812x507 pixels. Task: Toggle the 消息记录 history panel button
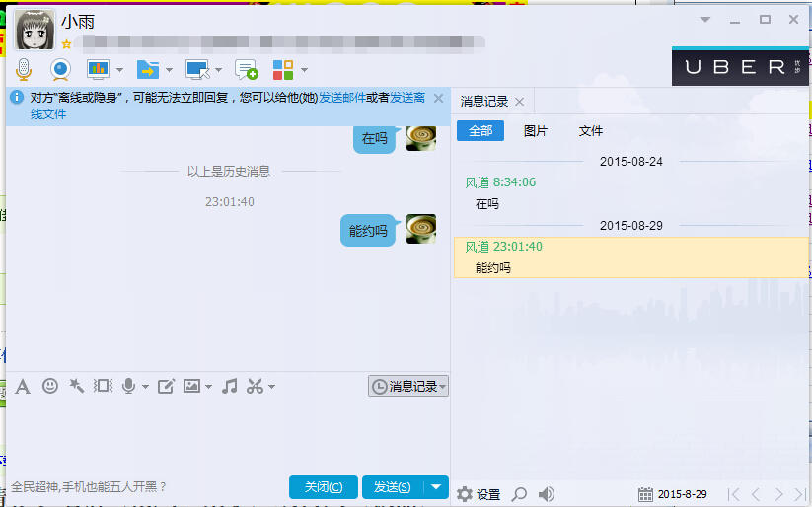pos(407,386)
